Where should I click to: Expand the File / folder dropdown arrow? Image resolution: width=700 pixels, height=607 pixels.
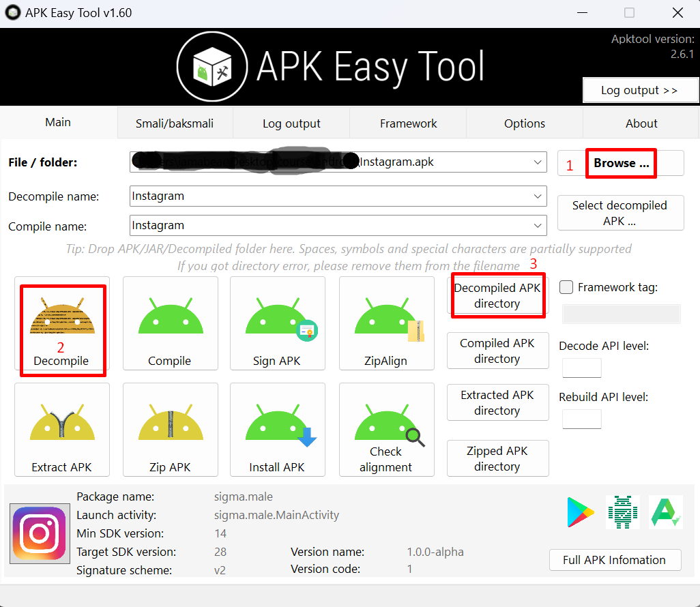tap(538, 162)
